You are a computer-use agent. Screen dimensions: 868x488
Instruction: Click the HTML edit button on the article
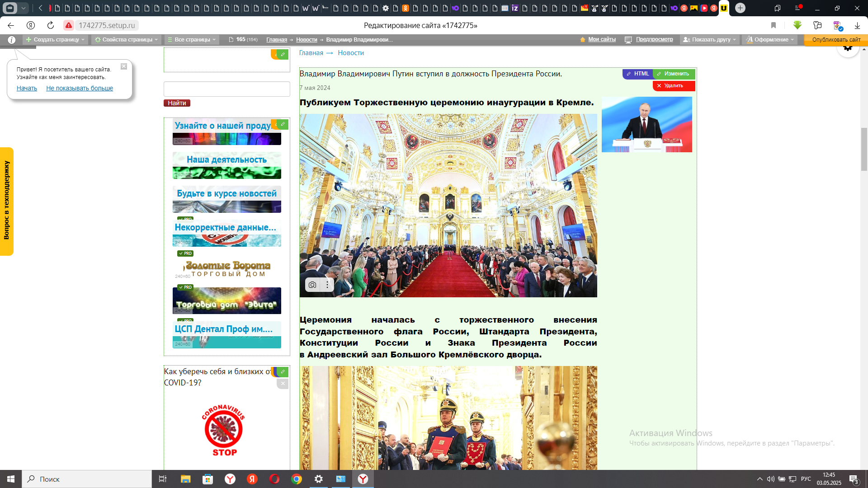[638, 74]
